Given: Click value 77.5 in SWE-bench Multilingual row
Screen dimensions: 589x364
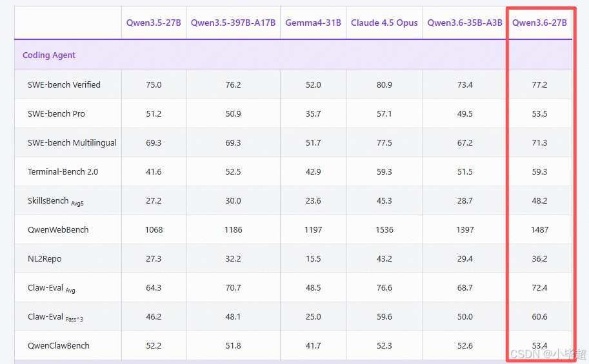Looking at the screenshot, I should pyautogui.click(x=384, y=143).
